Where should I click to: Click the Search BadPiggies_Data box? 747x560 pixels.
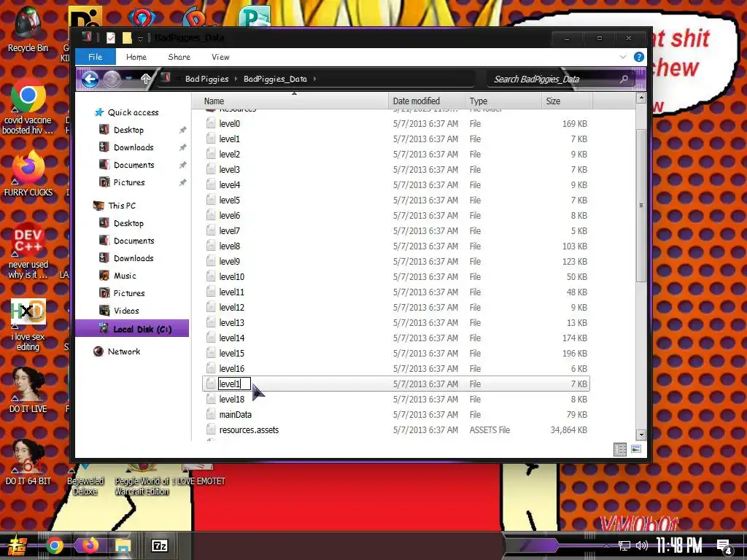point(553,79)
